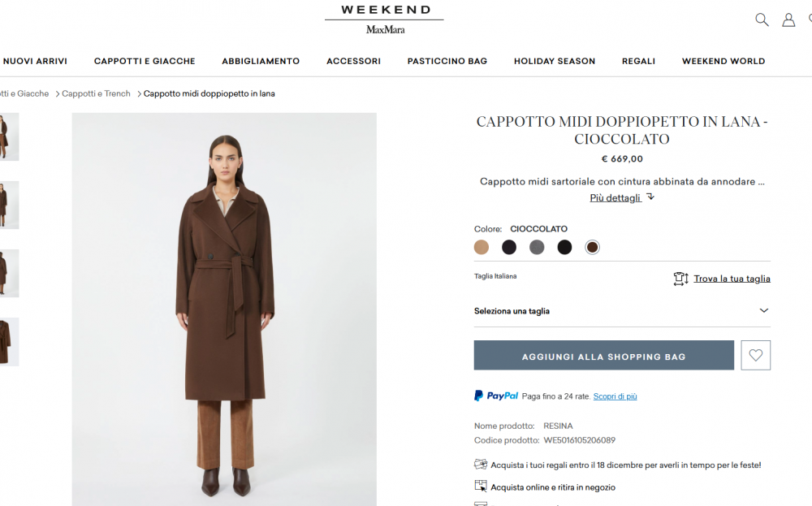Select the black color swatch
This screenshot has width=812, height=506.
564,247
